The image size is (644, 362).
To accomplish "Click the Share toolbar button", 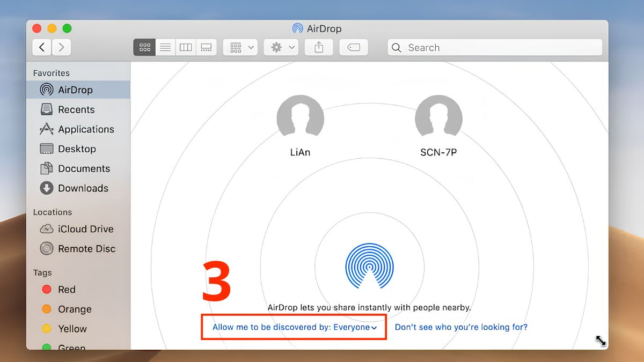I will tap(319, 47).
